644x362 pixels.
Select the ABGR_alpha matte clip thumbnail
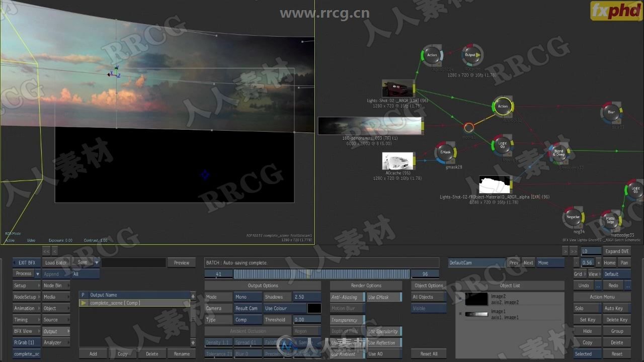(495, 185)
